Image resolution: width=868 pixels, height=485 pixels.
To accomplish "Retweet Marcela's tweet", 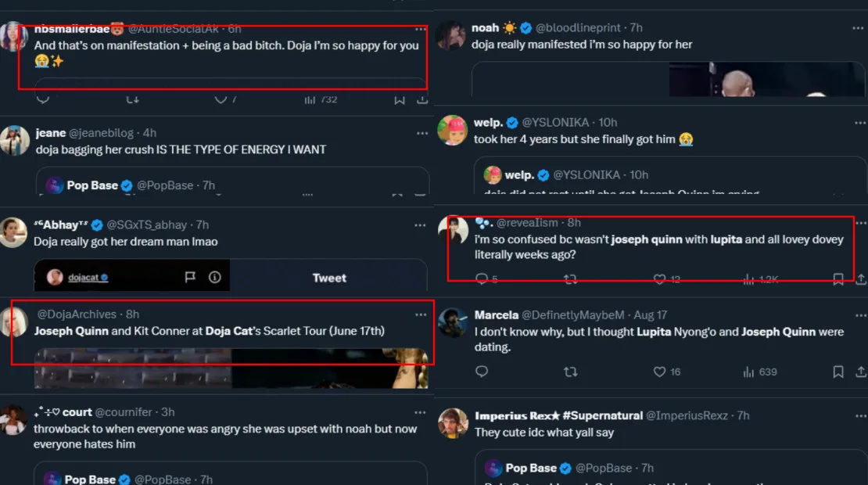I will 571,372.
